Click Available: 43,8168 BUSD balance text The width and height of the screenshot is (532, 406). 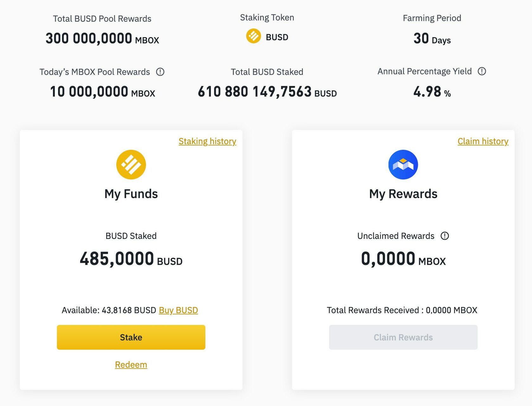pos(109,310)
